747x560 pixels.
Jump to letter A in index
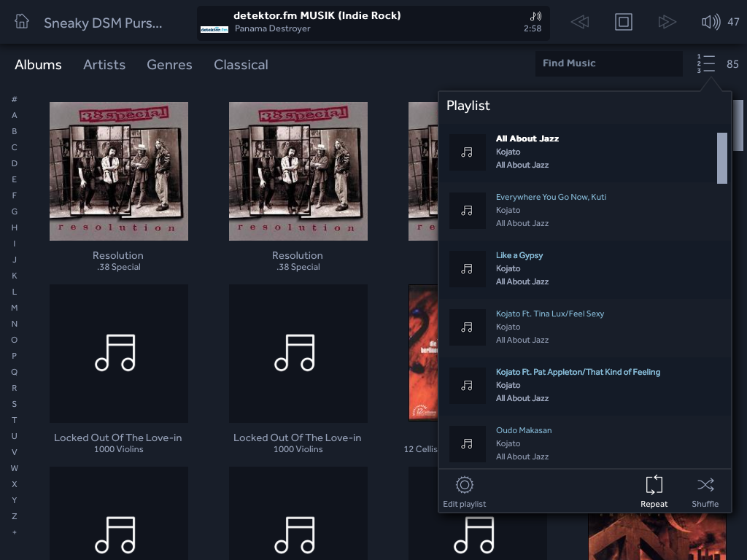15,115
